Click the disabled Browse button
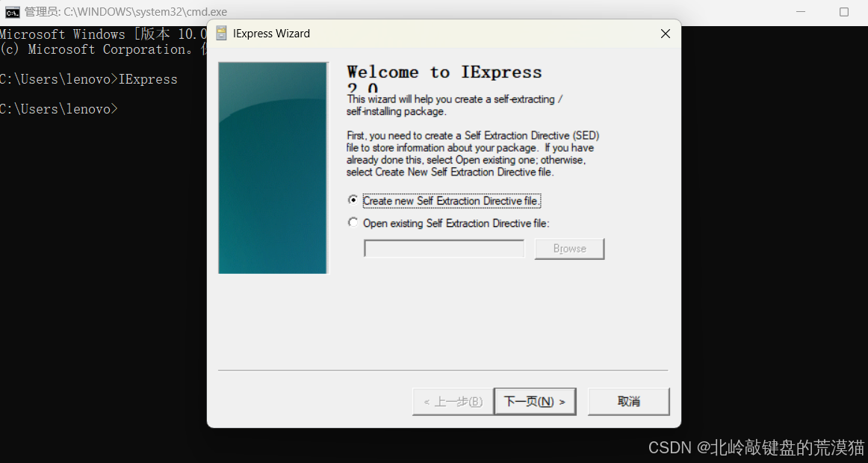The image size is (868, 463). point(569,249)
